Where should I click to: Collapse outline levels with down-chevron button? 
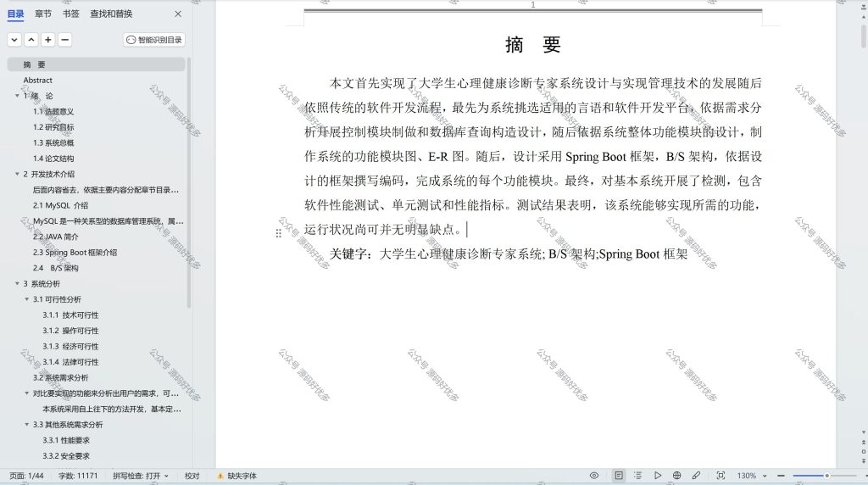15,40
